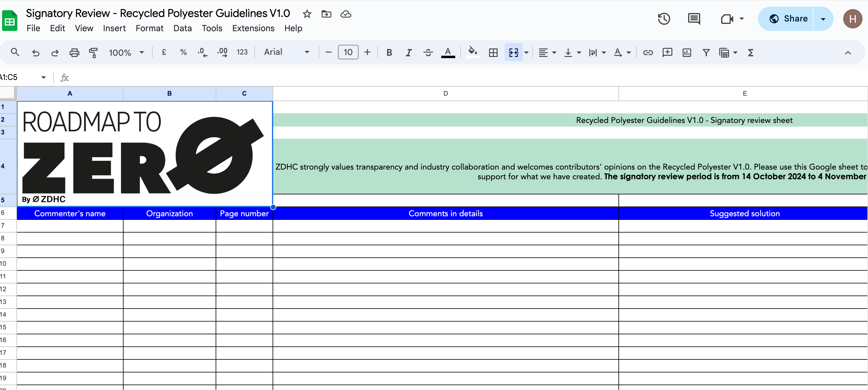Image resolution: width=868 pixels, height=390 pixels.
Task: Toggle the merge cells button
Action: click(513, 52)
